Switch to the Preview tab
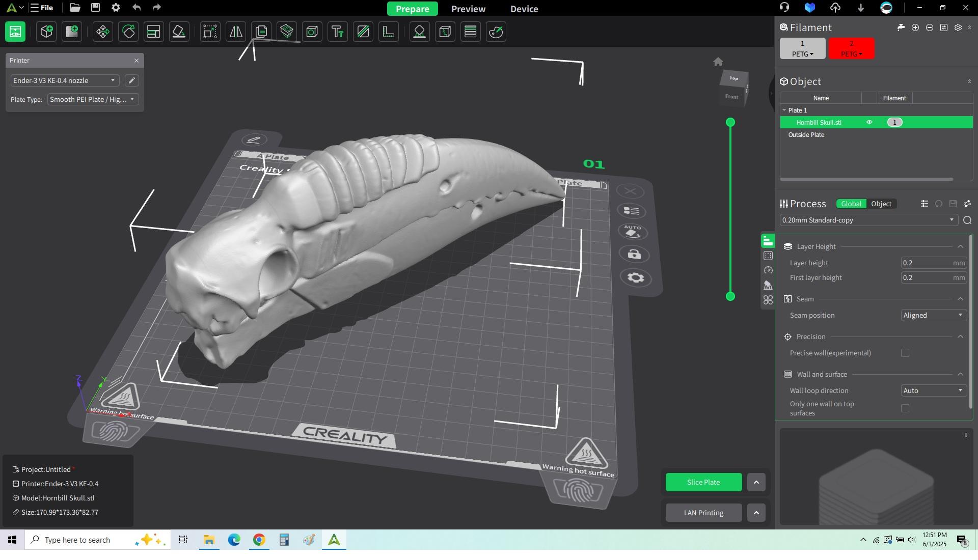 tap(468, 9)
